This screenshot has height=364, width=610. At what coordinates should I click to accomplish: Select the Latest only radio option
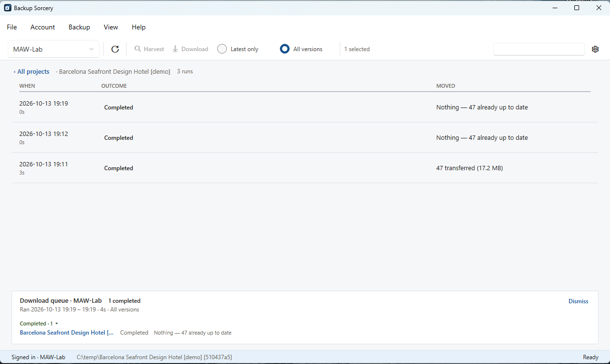point(238,49)
